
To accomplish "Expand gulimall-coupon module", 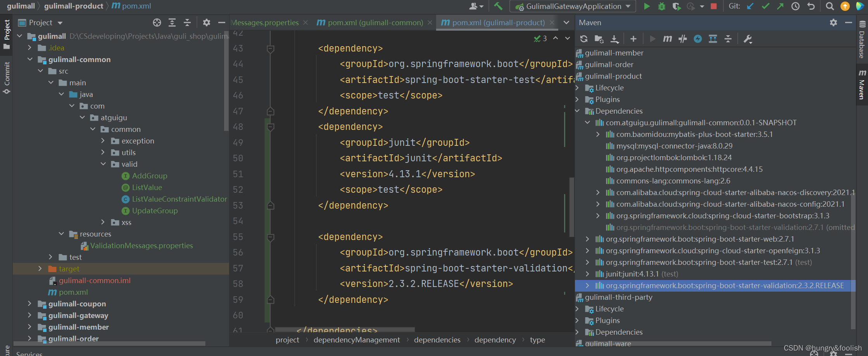I will pyautogui.click(x=30, y=304).
